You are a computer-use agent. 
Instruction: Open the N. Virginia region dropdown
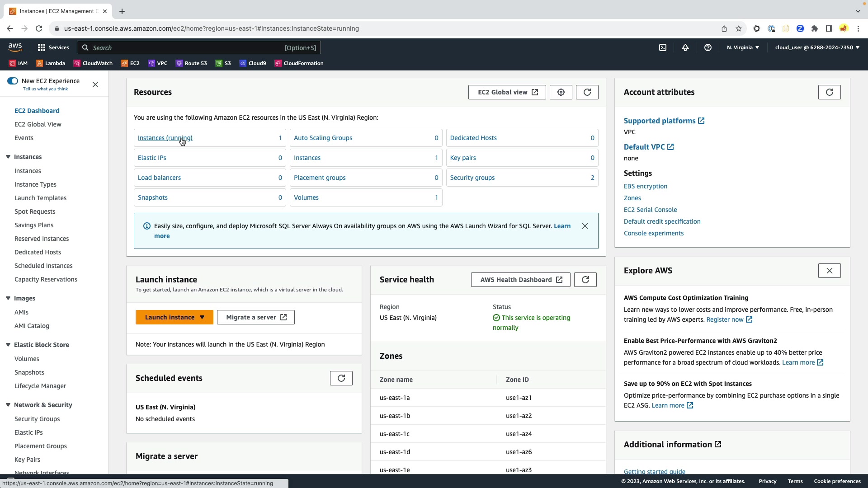pyautogui.click(x=743, y=47)
